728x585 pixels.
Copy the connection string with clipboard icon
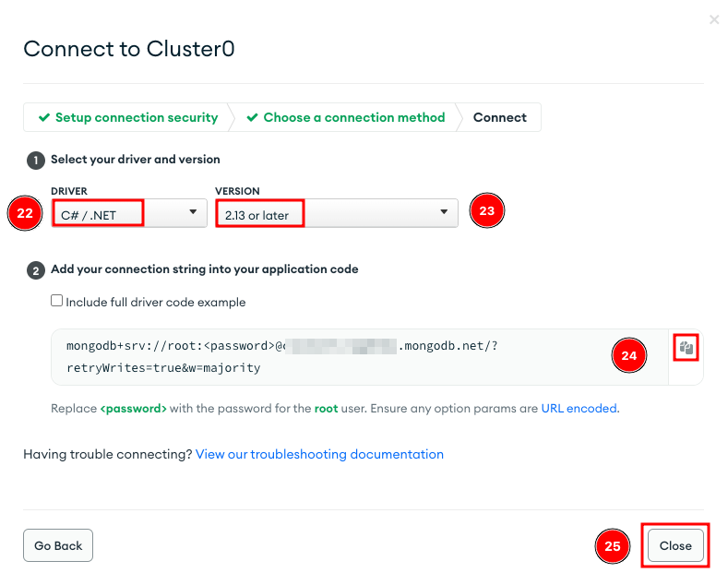click(686, 347)
